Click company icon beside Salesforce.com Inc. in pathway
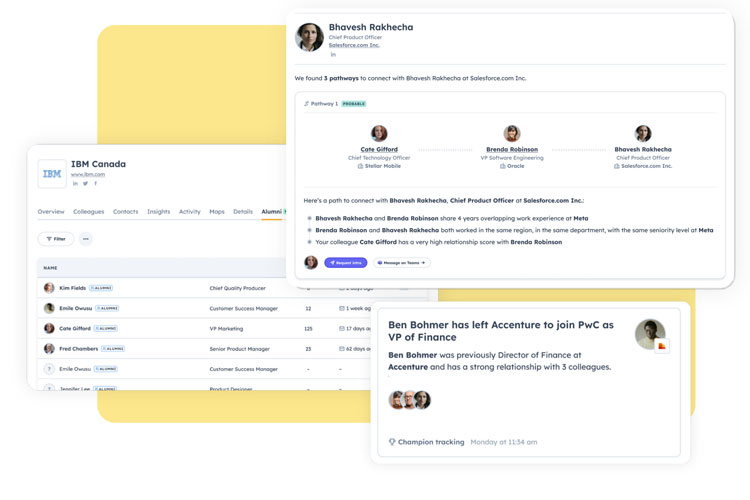 [617, 166]
